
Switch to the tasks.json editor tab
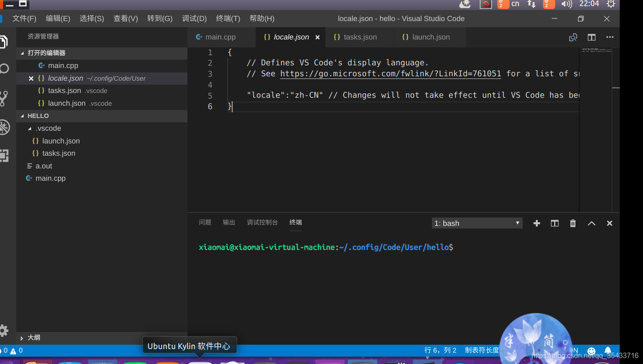click(360, 37)
